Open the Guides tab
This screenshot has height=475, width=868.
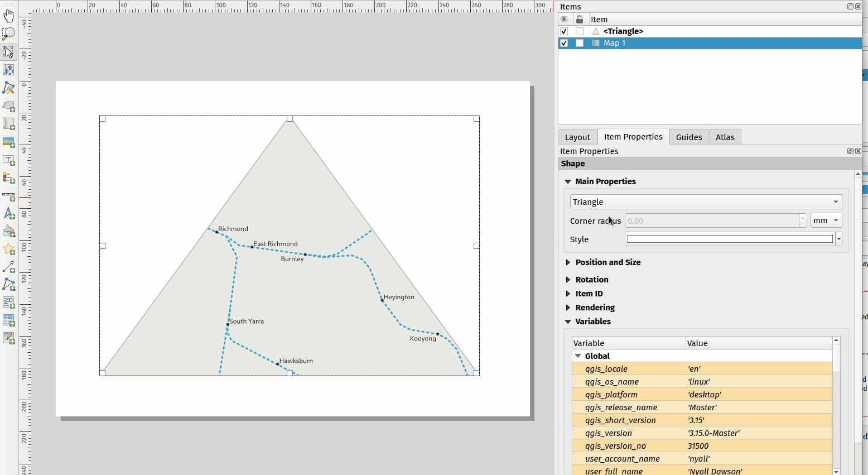click(x=689, y=137)
